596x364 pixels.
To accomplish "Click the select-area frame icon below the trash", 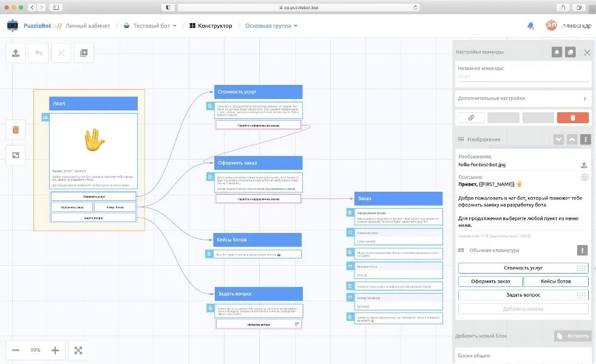I will click(x=16, y=155).
